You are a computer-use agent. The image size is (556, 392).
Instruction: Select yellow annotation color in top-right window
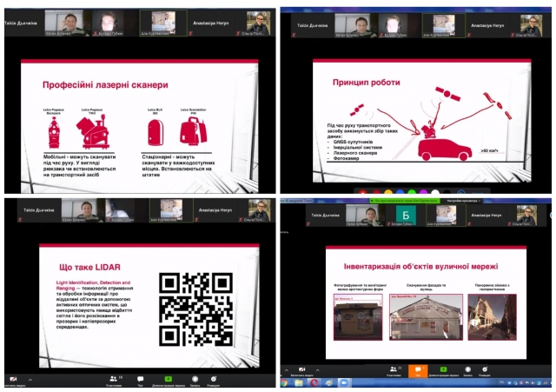point(388,192)
